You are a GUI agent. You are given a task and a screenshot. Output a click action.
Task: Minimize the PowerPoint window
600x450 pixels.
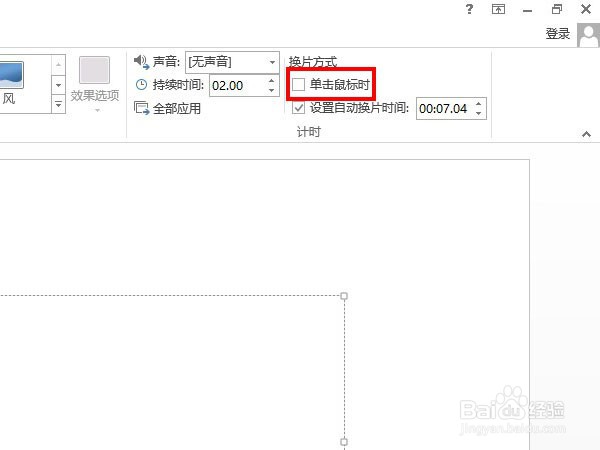tap(528, 10)
